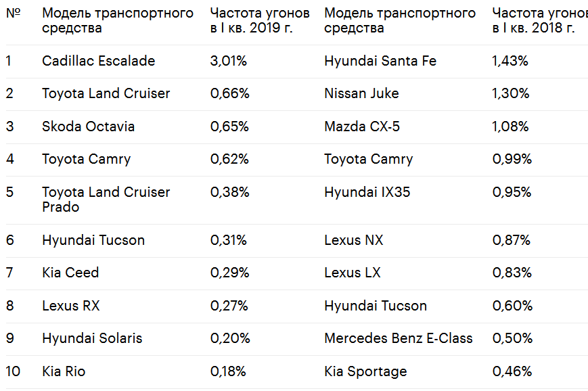Select the Mercedes Benz E-Class cell
The image size is (588, 391).
coord(399,338)
